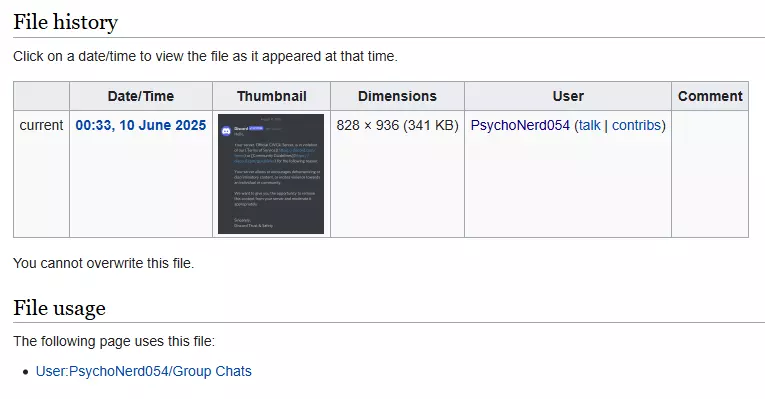The height and width of the screenshot is (399, 765).
Task: Click 'The following page uses this file' text
Action: pos(114,341)
